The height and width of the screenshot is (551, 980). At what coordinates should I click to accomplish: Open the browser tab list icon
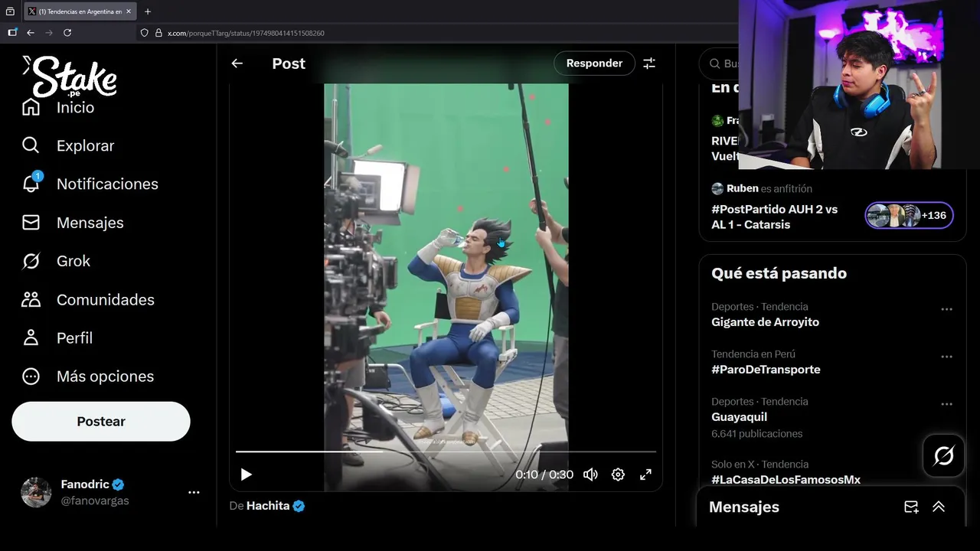[10, 11]
